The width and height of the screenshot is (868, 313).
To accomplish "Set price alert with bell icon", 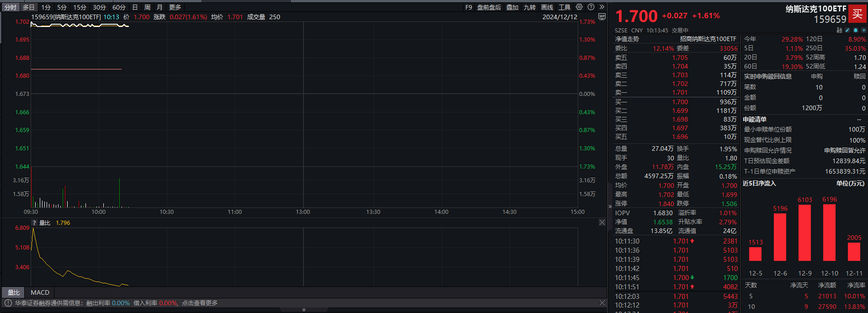I will pos(856,30).
